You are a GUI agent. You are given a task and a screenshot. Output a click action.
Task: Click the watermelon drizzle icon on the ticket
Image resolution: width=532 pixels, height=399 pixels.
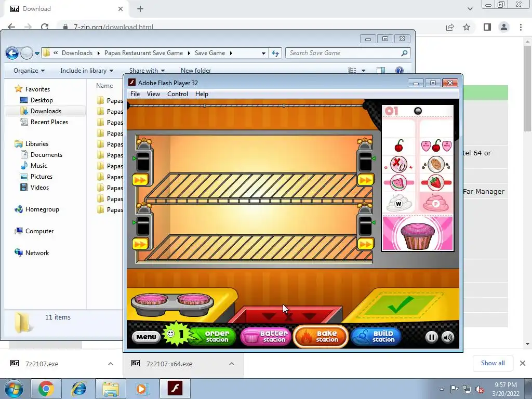(398, 183)
